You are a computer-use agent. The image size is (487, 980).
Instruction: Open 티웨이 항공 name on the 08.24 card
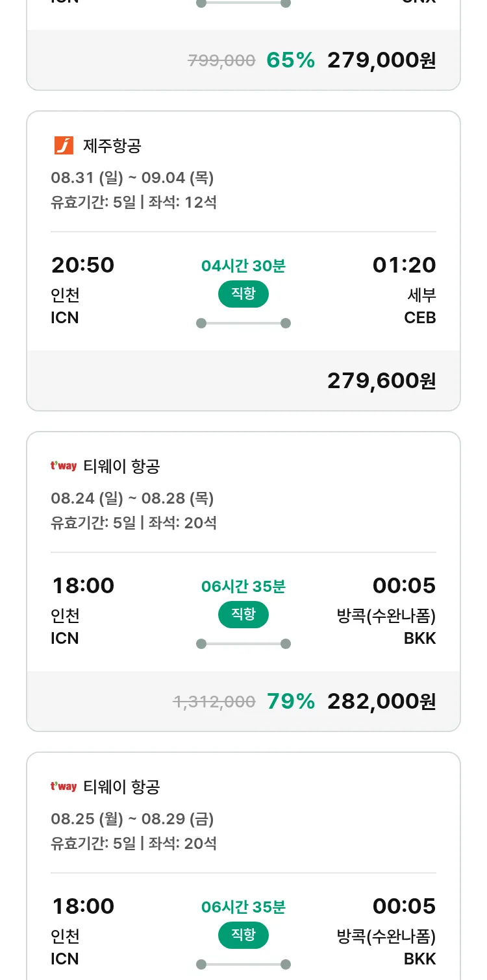click(x=121, y=467)
